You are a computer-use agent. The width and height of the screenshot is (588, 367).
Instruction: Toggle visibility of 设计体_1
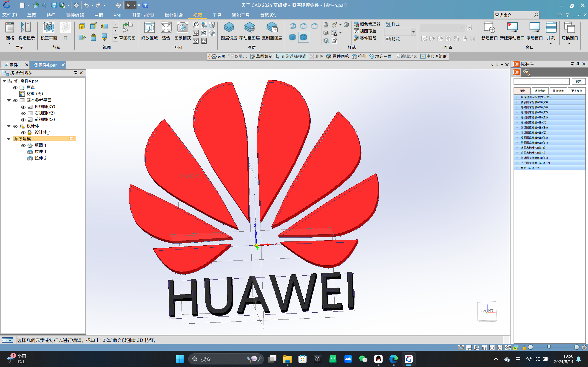click(x=23, y=133)
